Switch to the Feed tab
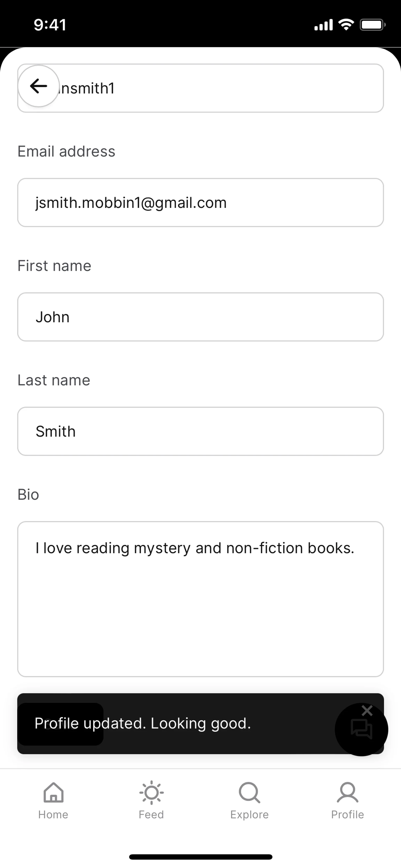 (151, 800)
